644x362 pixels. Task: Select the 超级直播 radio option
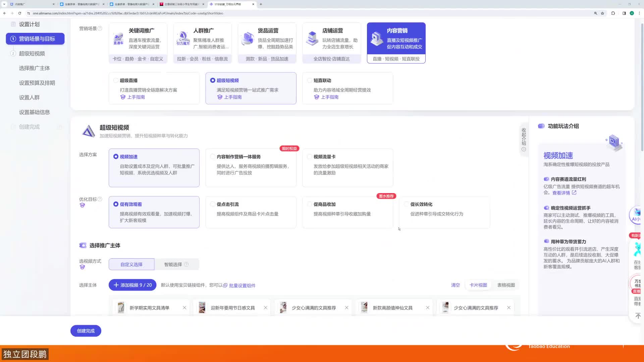(x=116, y=80)
